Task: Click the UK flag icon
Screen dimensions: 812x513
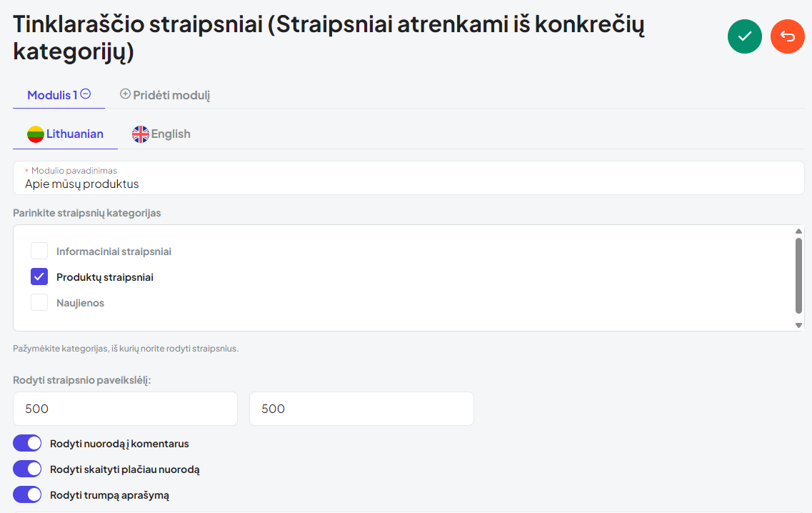Action: pos(141,134)
